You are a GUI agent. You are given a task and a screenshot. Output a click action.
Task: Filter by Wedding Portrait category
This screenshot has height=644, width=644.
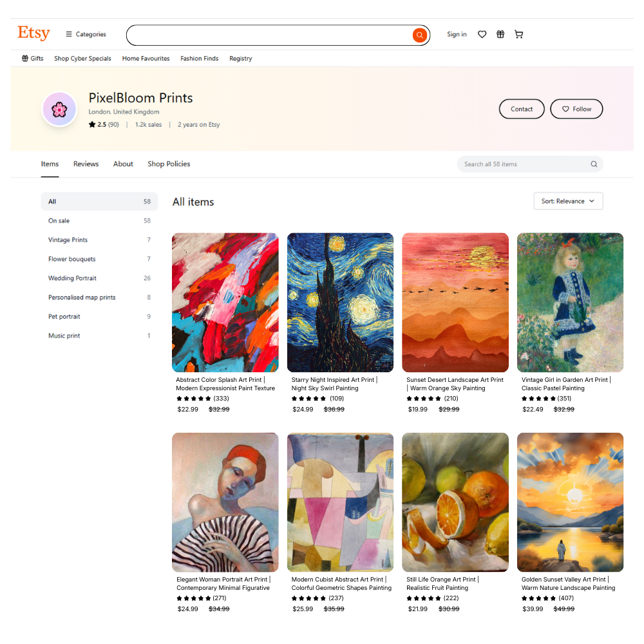click(x=72, y=278)
